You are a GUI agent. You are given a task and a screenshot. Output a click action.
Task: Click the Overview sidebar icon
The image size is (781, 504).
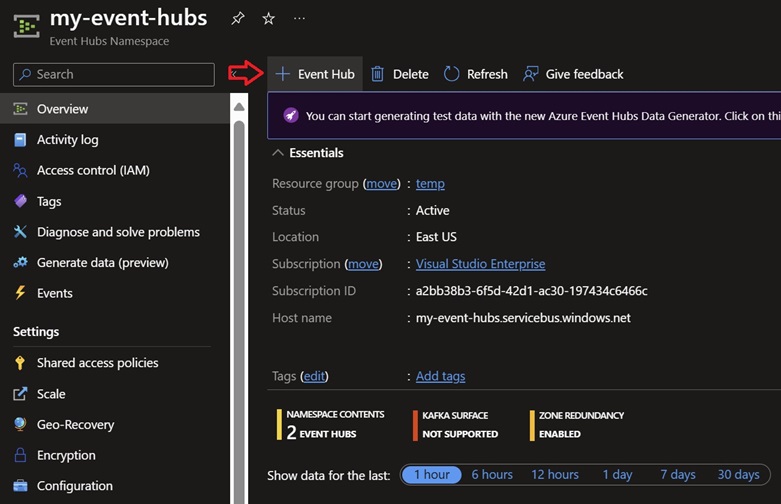tap(20, 109)
